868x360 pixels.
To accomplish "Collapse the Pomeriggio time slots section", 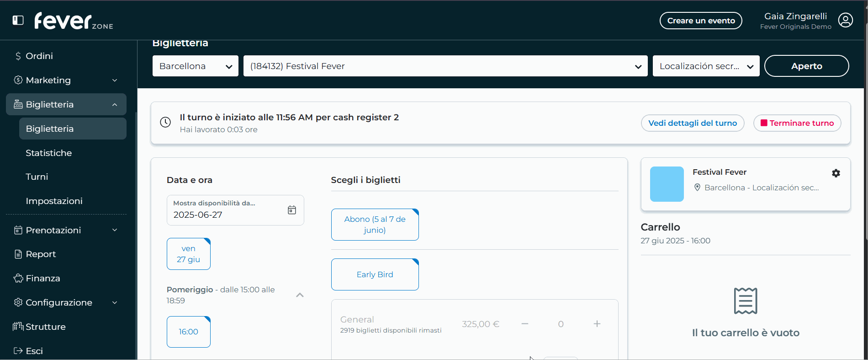I will pos(300,295).
